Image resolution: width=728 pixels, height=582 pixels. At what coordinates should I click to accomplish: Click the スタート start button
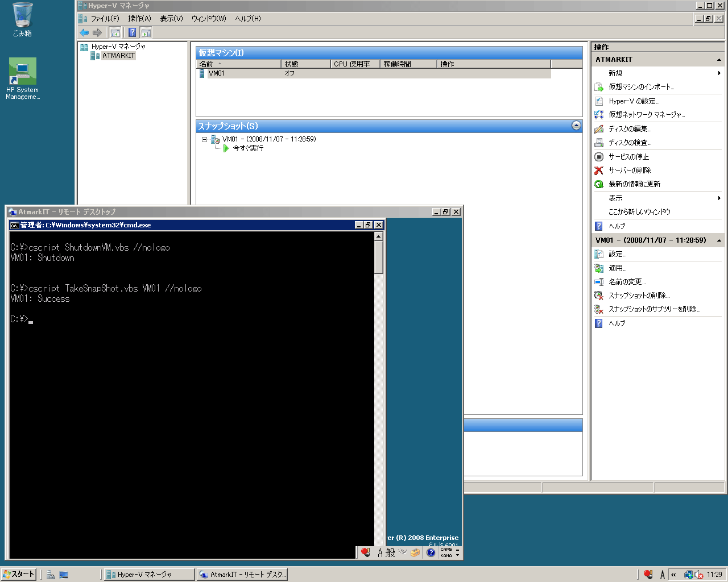click(x=18, y=574)
